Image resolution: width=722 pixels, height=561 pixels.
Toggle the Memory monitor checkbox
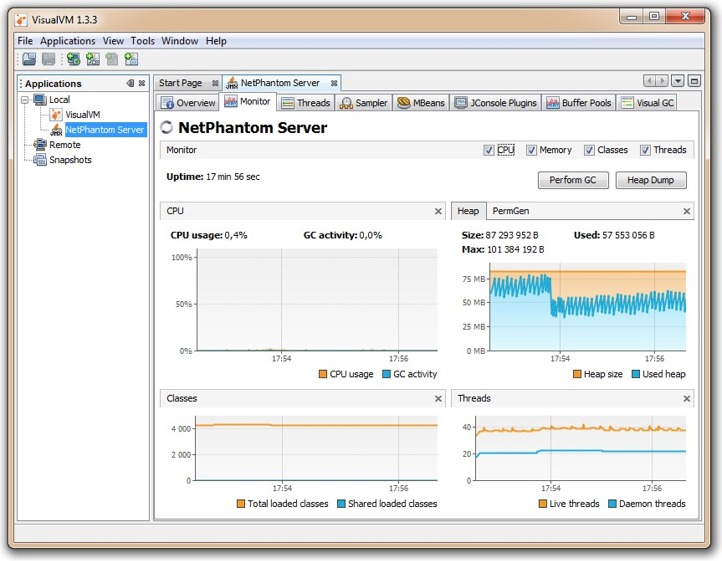click(x=531, y=150)
